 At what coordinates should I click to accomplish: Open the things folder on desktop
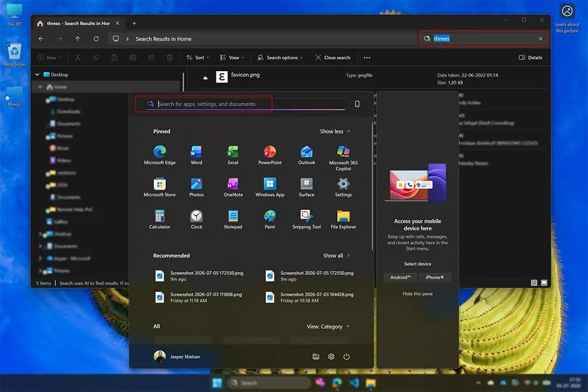pyautogui.click(x=14, y=96)
